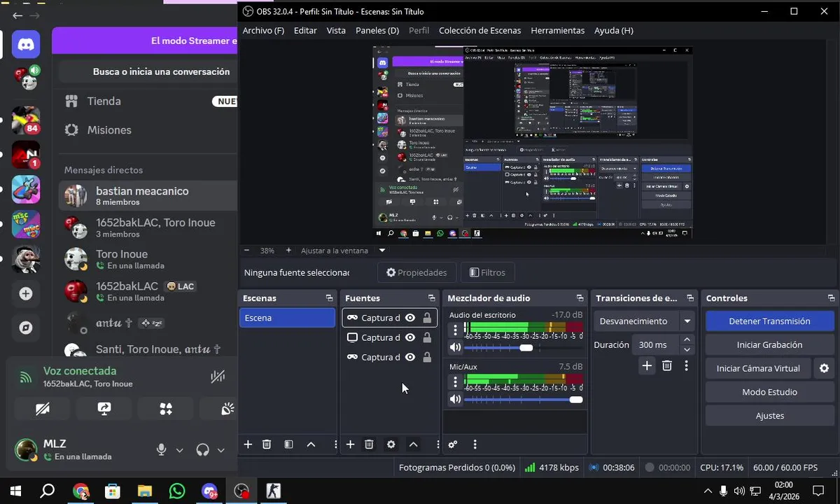The width and height of the screenshot is (840, 504).
Task: Share your screen in Discord voice panel
Action: point(104,409)
